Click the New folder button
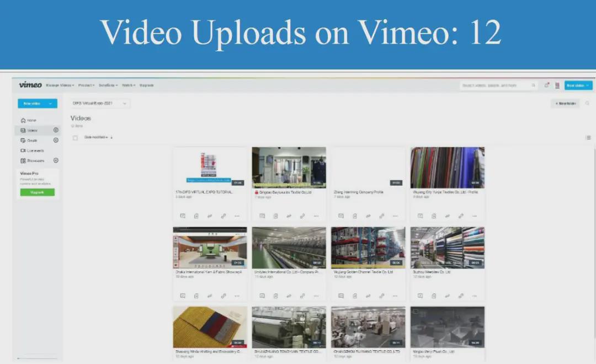Screen dimensions: 596x364 coord(565,103)
